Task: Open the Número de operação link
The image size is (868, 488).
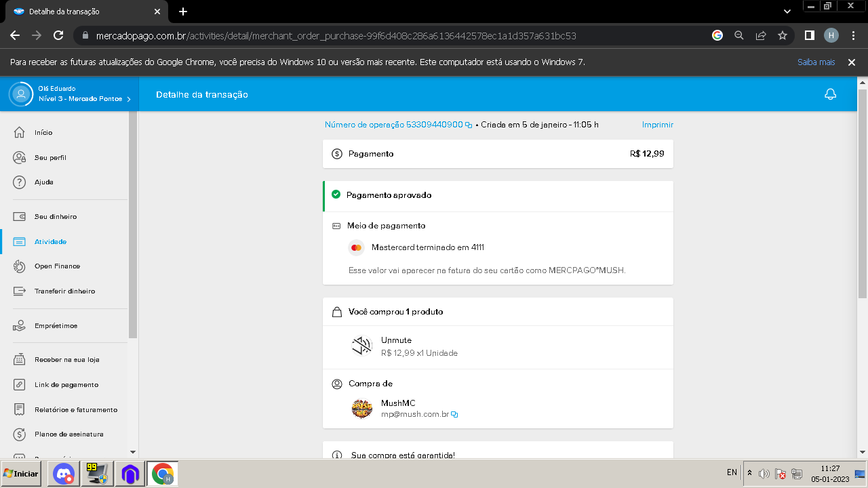Action: (x=394, y=125)
